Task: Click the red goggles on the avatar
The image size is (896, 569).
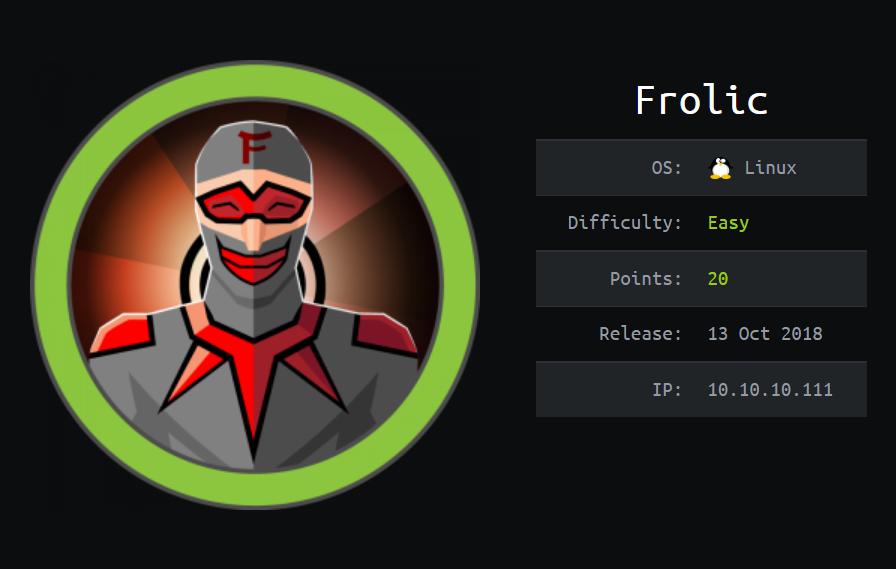Action: tap(254, 203)
